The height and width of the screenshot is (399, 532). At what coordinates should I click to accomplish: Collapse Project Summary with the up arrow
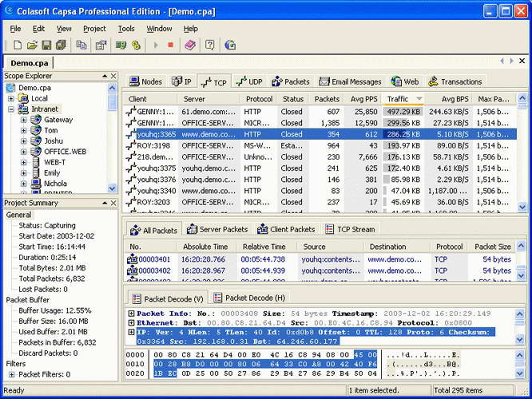pyautogui.click(x=105, y=203)
